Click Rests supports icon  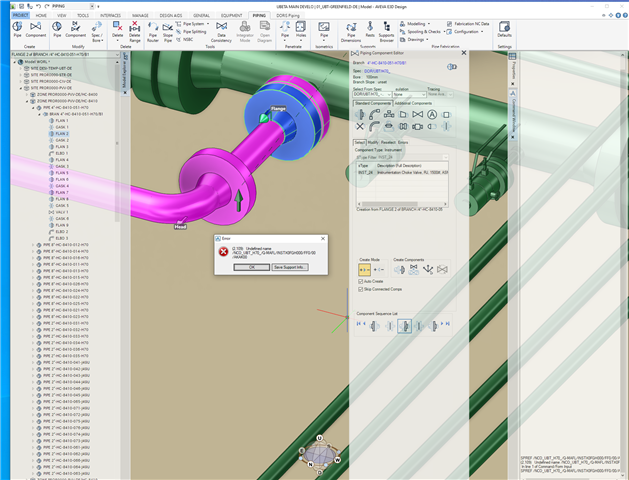370,30
